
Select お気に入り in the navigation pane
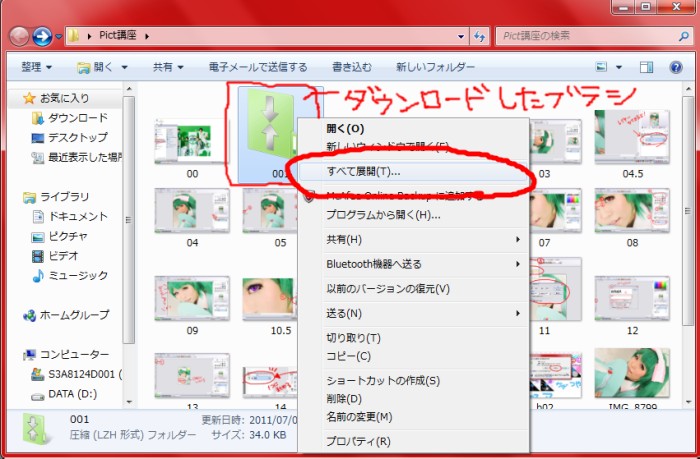point(64,98)
